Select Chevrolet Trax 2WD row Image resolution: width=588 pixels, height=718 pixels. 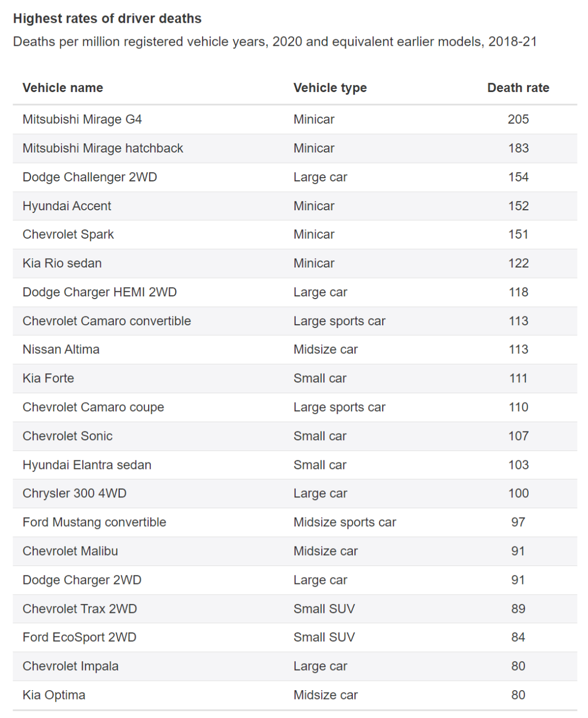coord(295,609)
